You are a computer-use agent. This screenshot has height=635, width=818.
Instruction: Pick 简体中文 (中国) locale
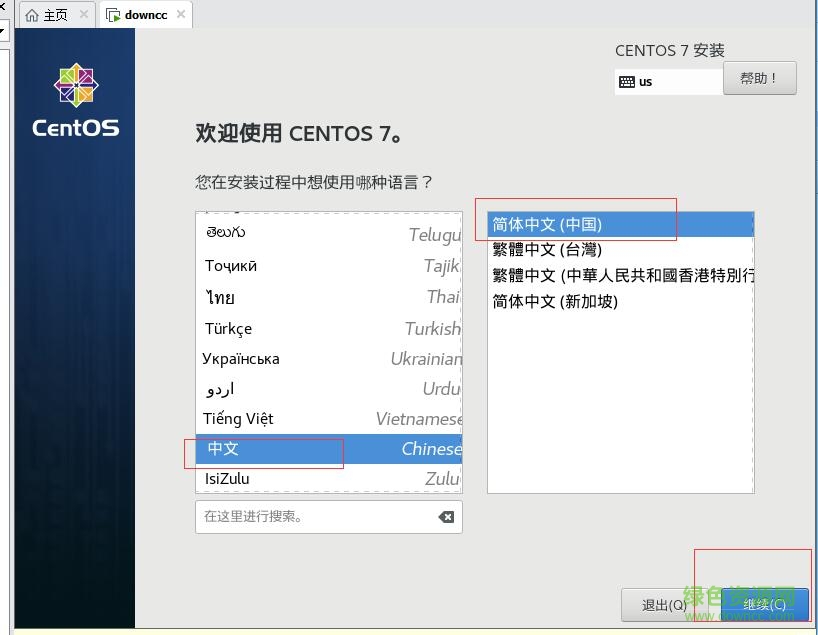click(x=620, y=224)
